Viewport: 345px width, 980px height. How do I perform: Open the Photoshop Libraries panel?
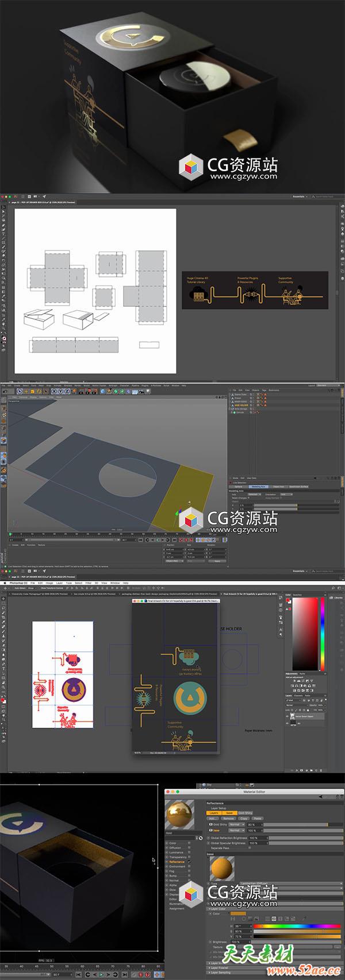pyautogui.click(x=337, y=597)
